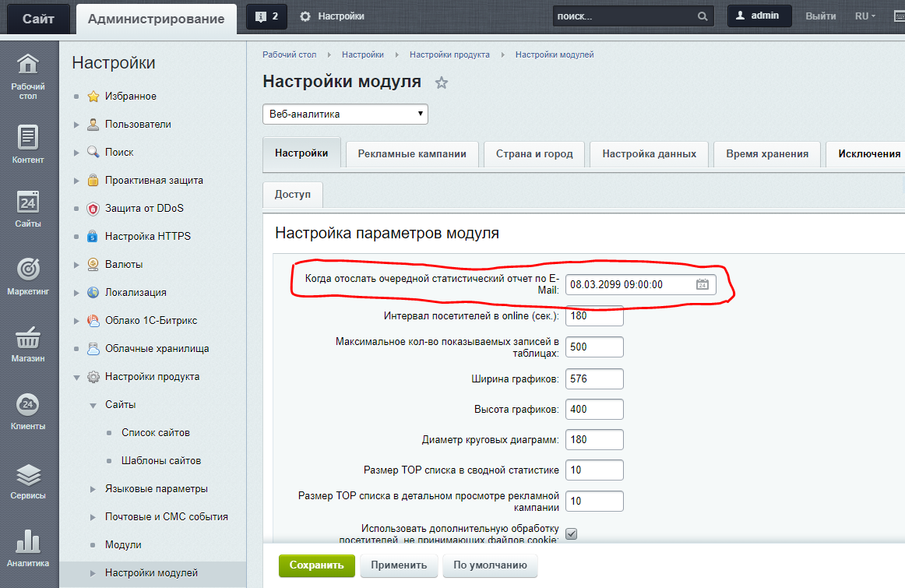This screenshot has height=588, width=905.
Task: Click the По умолчанию button
Action: 490,565
